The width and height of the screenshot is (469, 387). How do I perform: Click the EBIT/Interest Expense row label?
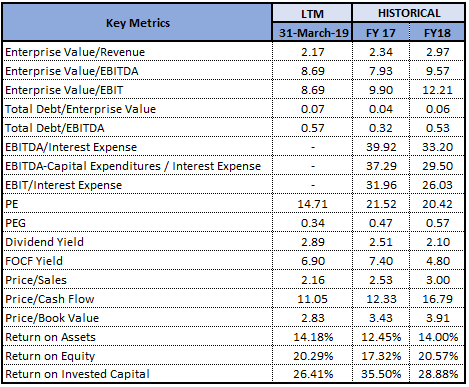coord(63,185)
